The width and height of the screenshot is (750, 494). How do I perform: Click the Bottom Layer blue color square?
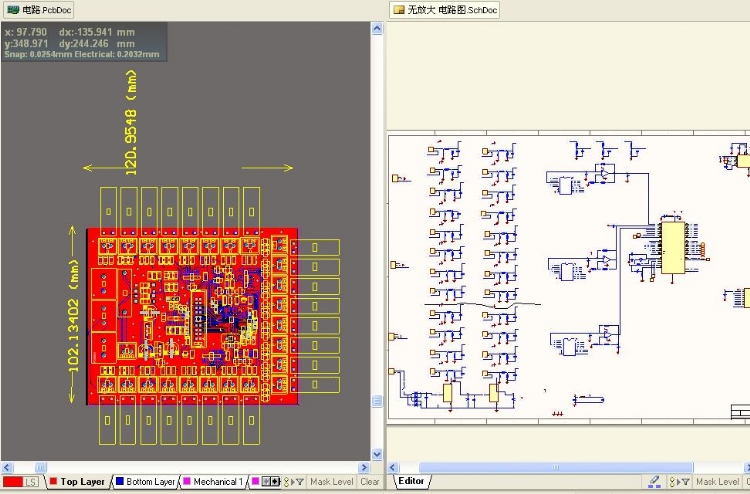[x=120, y=481]
